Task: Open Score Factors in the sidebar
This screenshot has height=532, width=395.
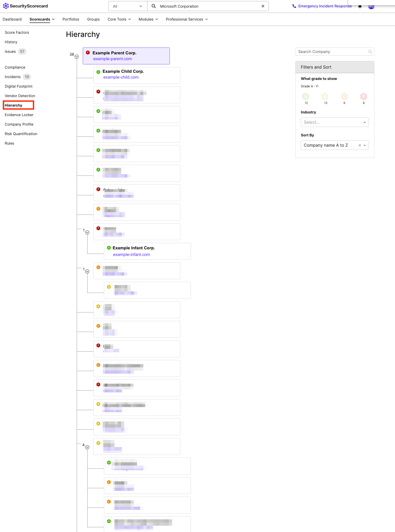Action: pos(17,32)
